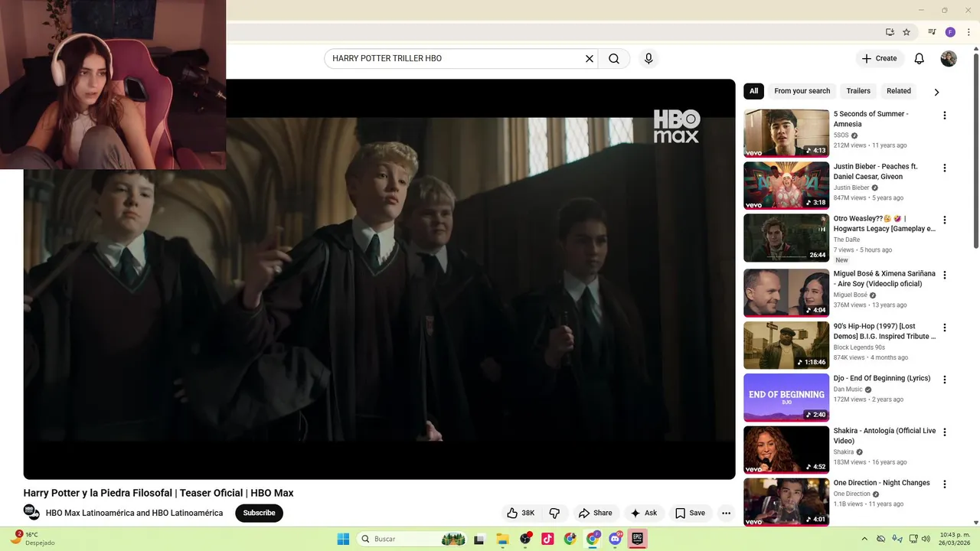
Task: Open 90's Hip-Hop Lost Demos thumbnail
Action: point(786,345)
